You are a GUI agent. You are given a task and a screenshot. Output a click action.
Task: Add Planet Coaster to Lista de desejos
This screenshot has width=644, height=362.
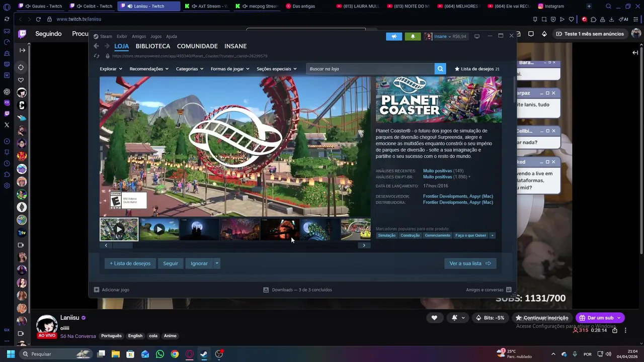coord(130,263)
